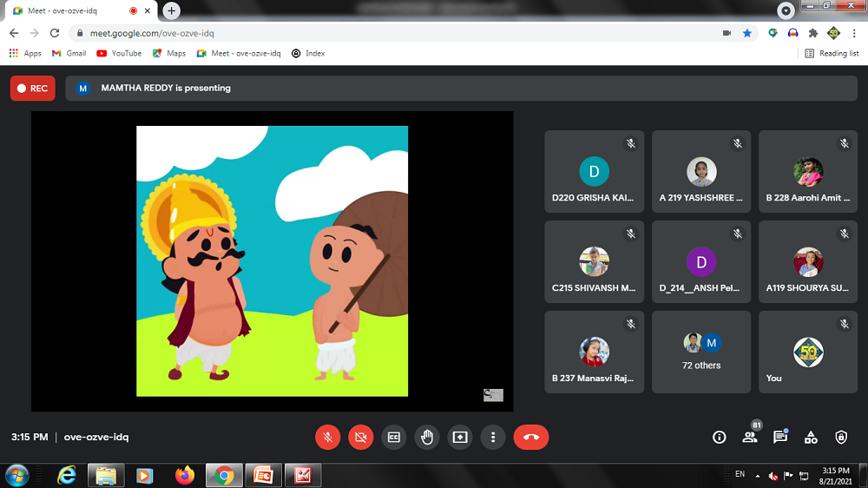This screenshot has width=868, height=488.
Task: Open meeting details info icon
Action: pyautogui.click(x=719, y=438)
